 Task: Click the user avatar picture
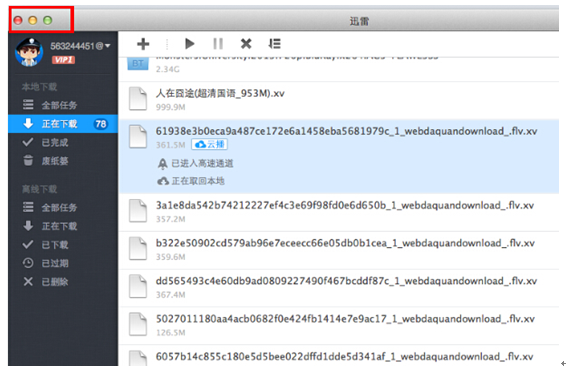click(29, 52)
